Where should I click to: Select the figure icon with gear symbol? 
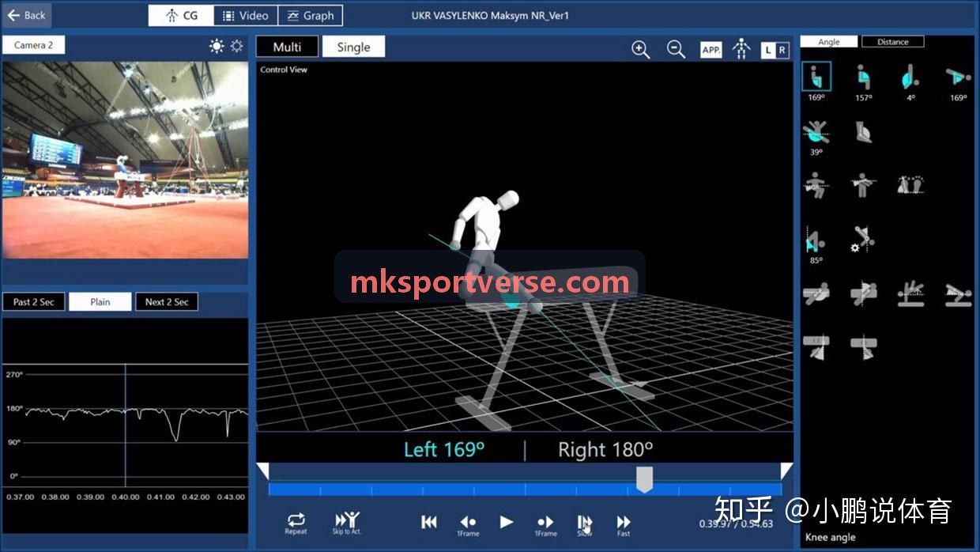coord(863,239)
